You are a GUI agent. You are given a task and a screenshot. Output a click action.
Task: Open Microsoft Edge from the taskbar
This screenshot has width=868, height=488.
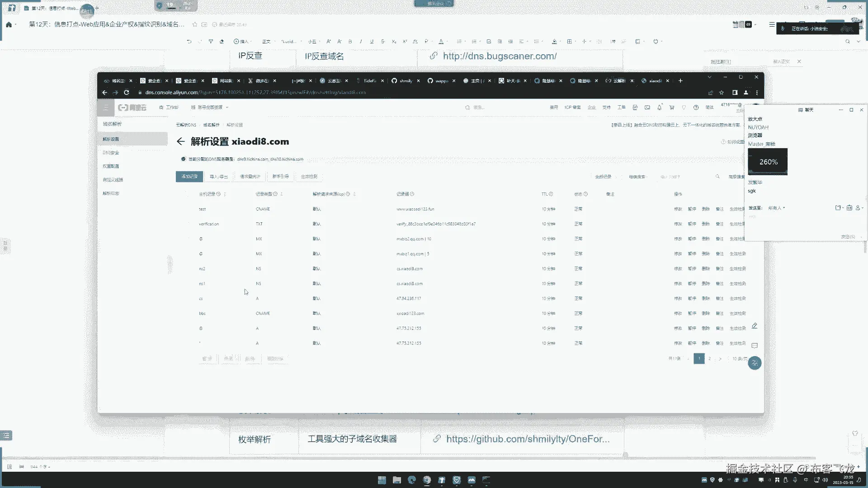[412, 480]
